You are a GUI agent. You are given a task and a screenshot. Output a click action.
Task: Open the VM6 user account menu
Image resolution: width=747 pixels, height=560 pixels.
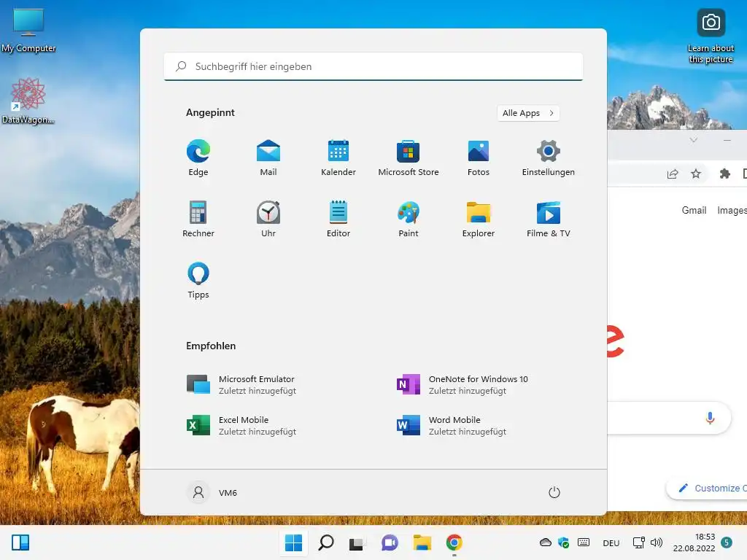point(212,492)
